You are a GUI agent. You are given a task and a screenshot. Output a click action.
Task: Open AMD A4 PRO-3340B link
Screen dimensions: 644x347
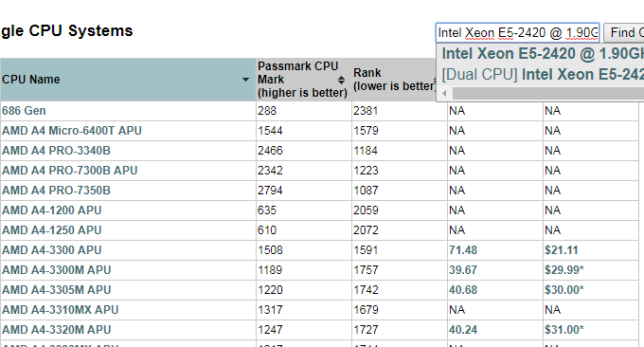[56, 151]
